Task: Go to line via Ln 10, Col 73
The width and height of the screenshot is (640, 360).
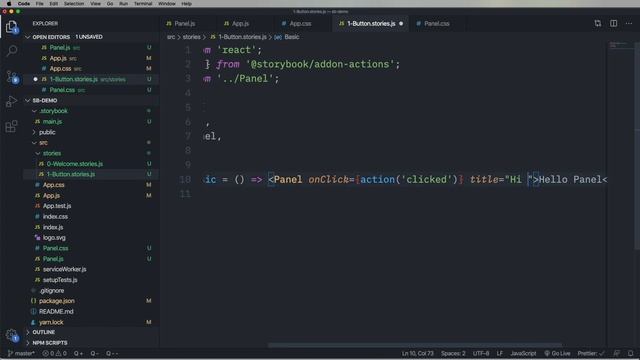Action: pyautogui.click(x=418, y=353)
